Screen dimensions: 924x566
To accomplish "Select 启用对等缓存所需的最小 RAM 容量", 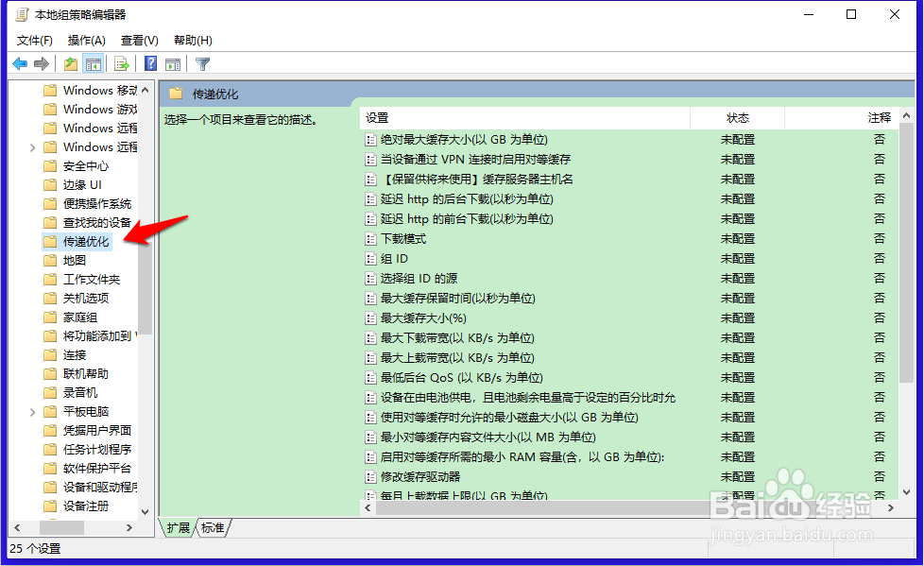I will (522, 457).
